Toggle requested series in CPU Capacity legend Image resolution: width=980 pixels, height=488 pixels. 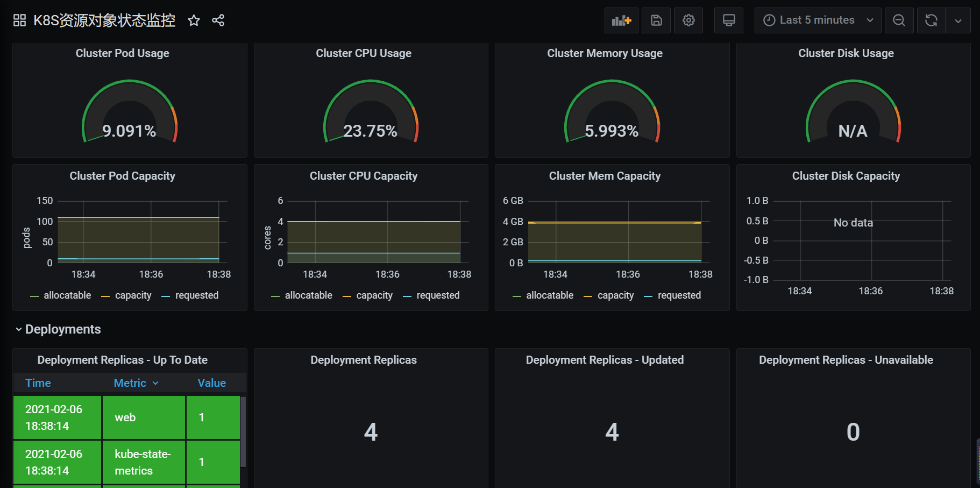tap(438, 295)
